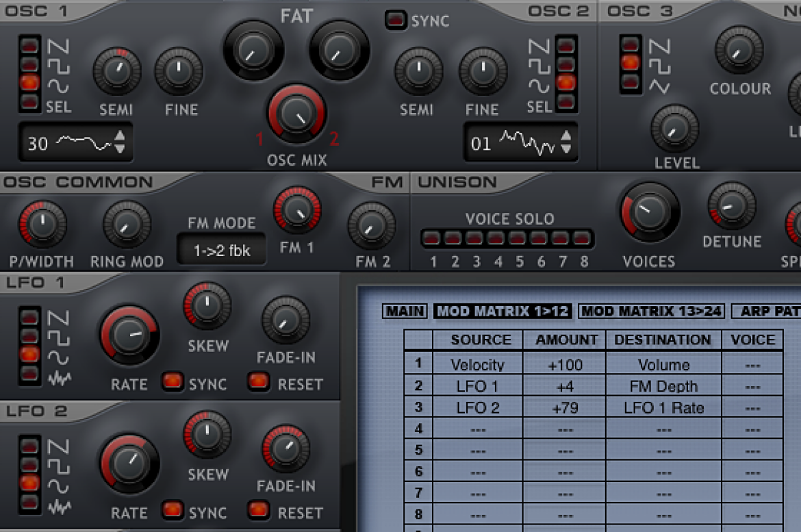Click the +4 amount cell

tap(565, 386)
